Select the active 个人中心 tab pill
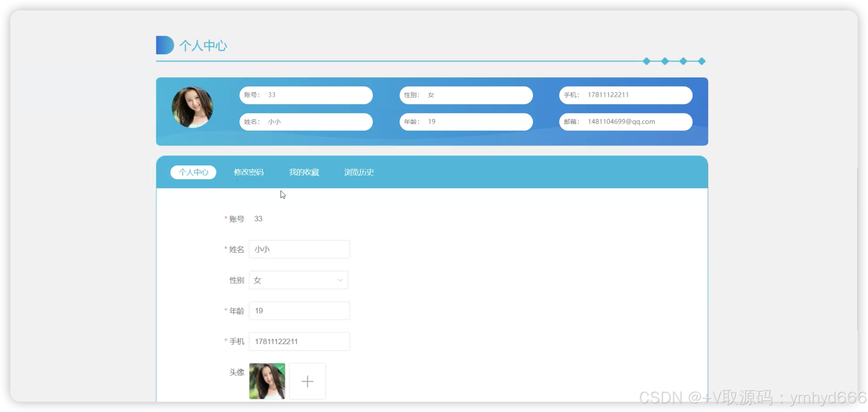The height and width of the screenshot is (412, 868). tap(193, 172)
